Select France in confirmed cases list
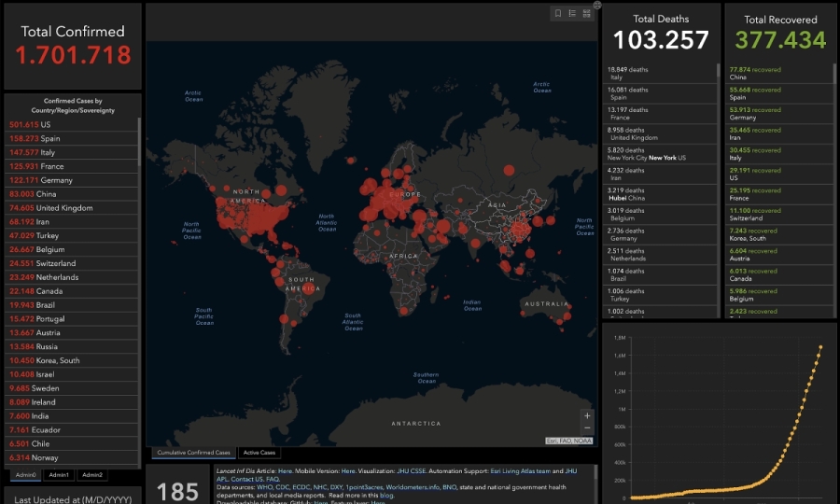 (x=71, y=166)
